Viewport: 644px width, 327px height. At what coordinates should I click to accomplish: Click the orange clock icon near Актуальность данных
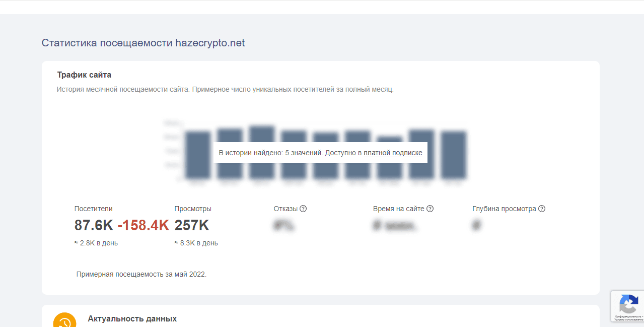65,321
